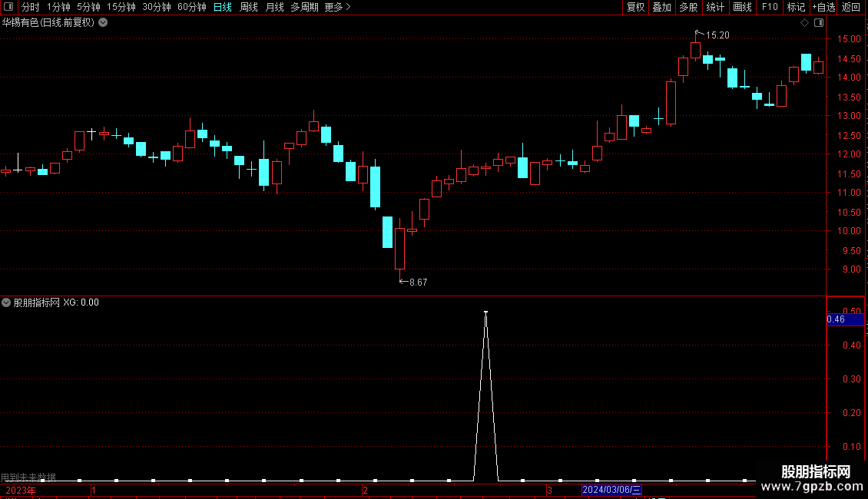Open the 画线 drawing tools
The width and height of the screenshot is (868, 499).
(x=742, y=7)
